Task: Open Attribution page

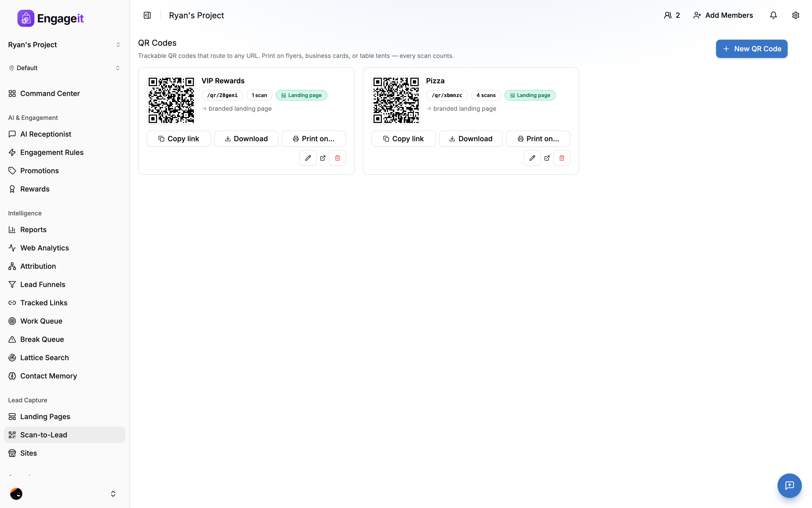Action: click(64, 266)
